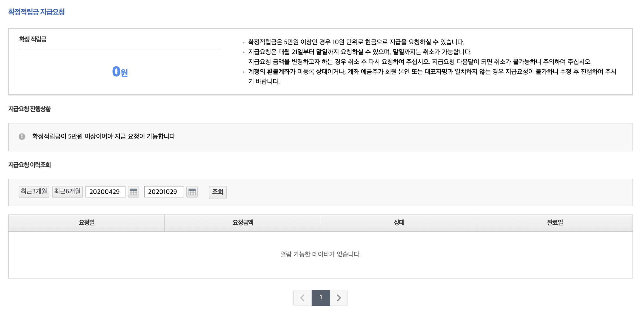Select page 1 in pagination
This screenshot has height=322, width=644.
(321, 298)
